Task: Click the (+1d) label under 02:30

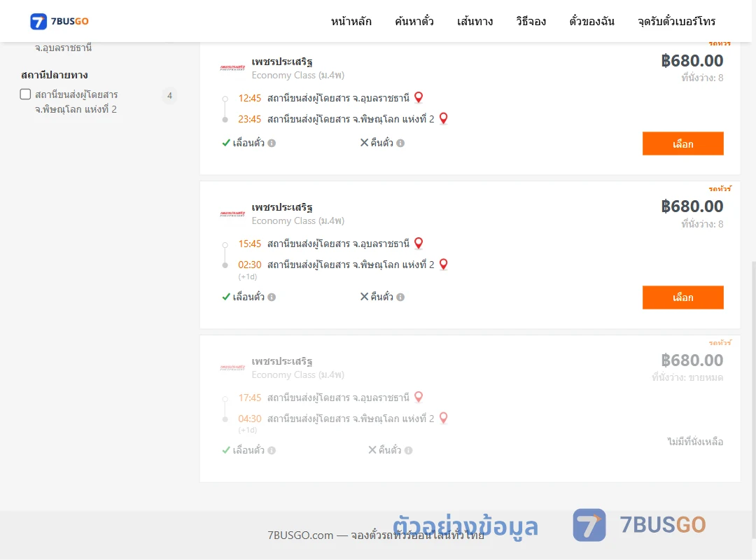Action: 248,277
